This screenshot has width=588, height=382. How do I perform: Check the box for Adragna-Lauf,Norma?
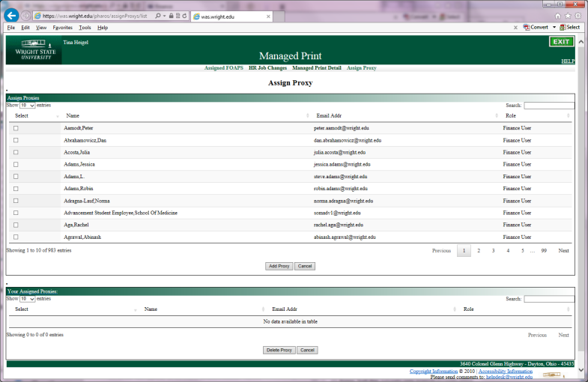pyautogui.click(x=16, y=201)
